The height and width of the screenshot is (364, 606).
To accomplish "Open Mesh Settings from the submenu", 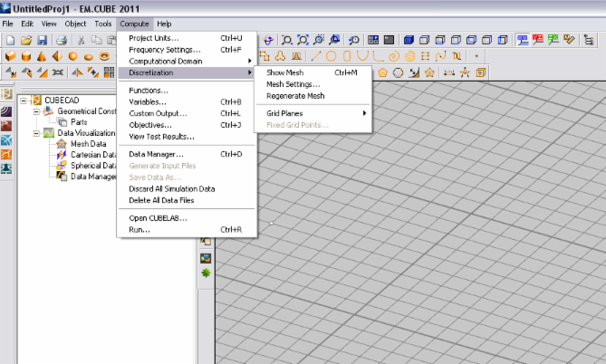I will (x=293, y=84).
